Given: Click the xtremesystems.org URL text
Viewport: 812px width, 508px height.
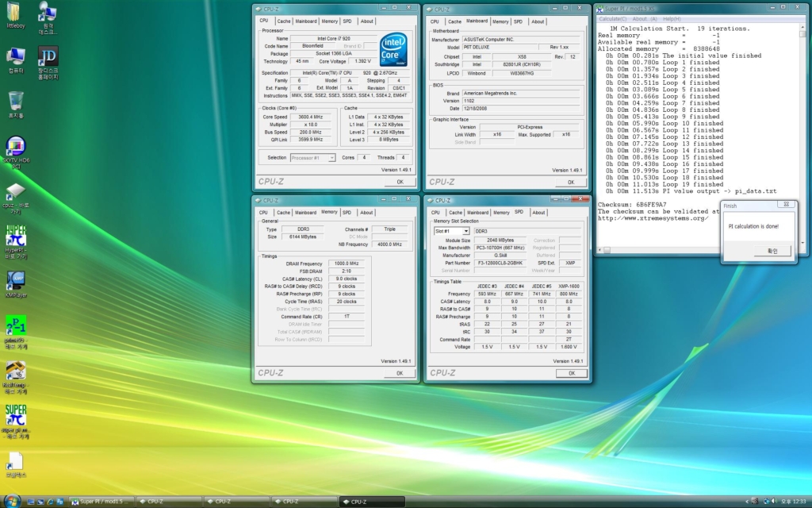Looking at the screenshot, I should 653,218.
